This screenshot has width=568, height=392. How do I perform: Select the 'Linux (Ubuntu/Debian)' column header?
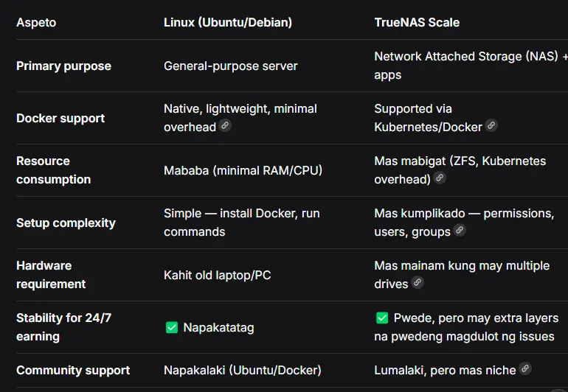pos(228,22)
